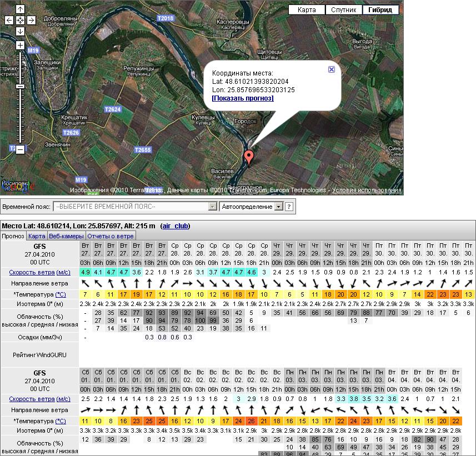Pan the map left with arrow button
The image size is (476, 456).
[9, 21]
